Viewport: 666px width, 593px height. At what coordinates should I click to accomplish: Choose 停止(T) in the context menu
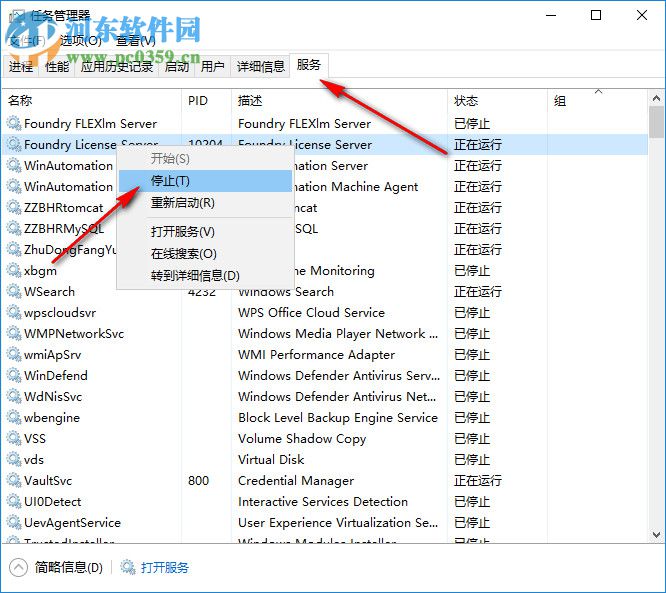tap(205, 181)
